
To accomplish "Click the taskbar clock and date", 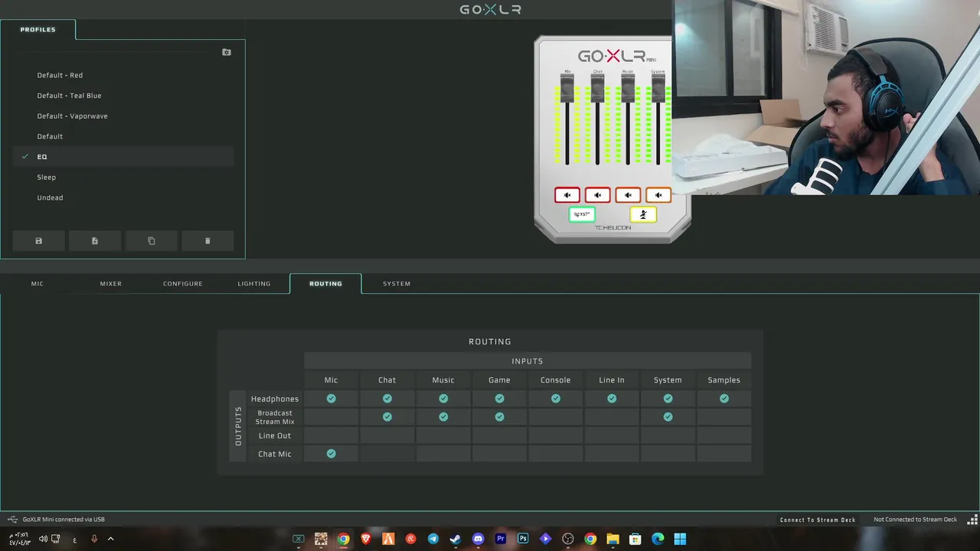I will pos(20,539).
